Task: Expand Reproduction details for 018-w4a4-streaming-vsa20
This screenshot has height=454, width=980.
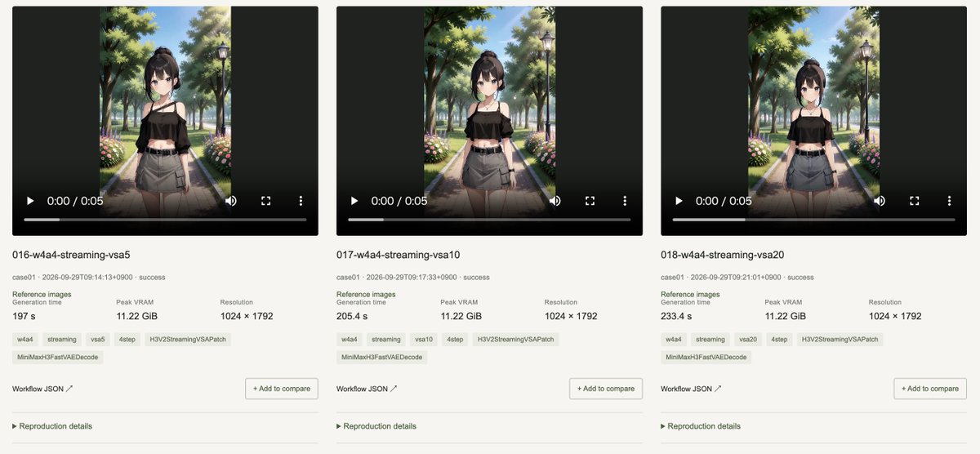Action: [701, 426]
